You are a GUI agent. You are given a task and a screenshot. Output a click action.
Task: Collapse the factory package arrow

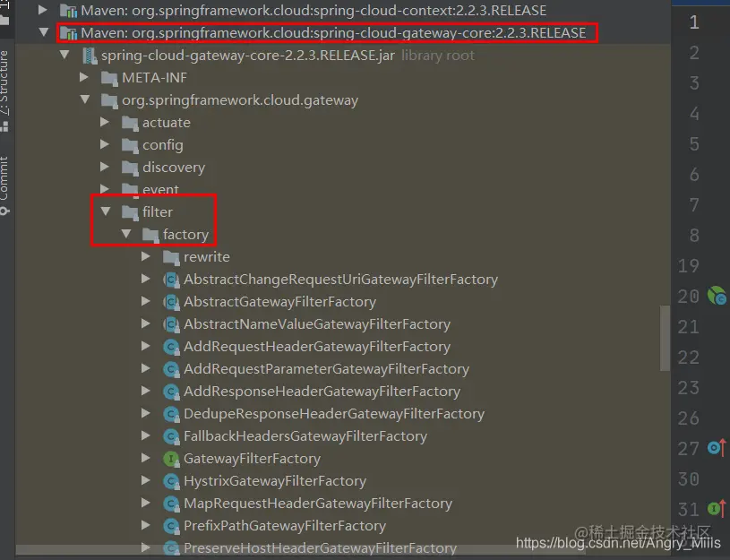125,234
